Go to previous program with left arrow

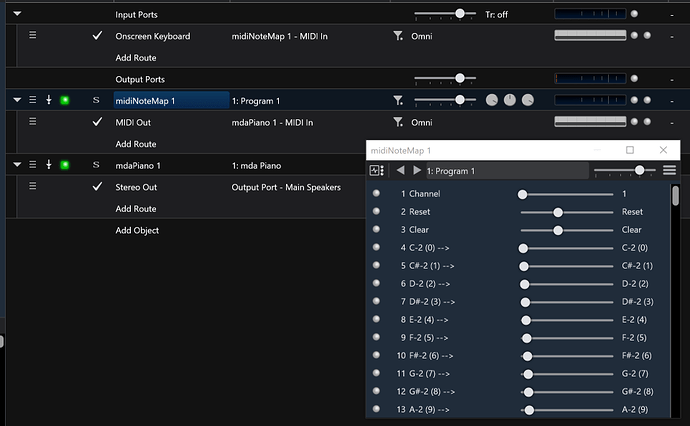coord(400,170)
